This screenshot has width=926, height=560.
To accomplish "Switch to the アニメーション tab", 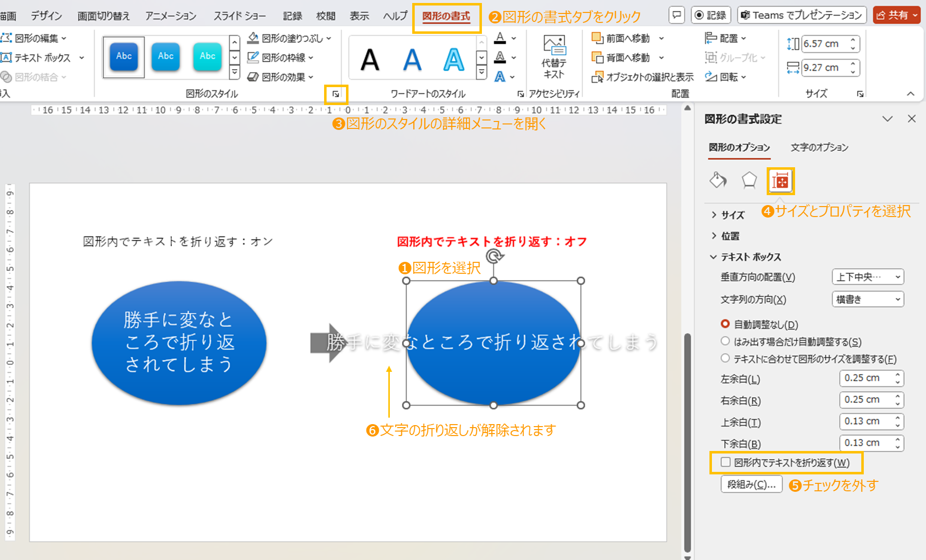I will pyautogui.click(x=171, y=16).
